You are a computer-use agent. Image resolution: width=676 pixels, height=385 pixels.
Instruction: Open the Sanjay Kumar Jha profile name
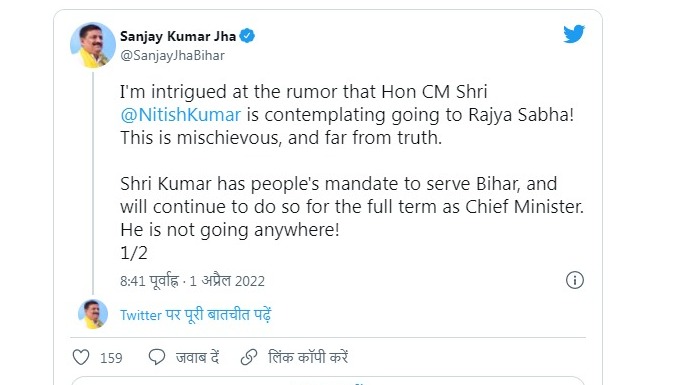coord(178,36)
